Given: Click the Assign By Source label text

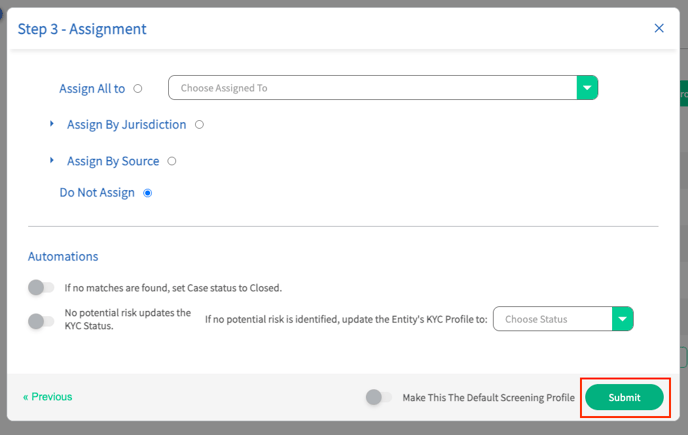Looking at the screenshot, I should [x=113, y=161].
